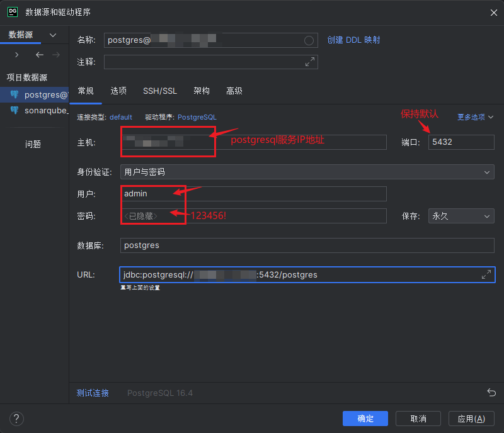Click the 取消 button
504x433 pixels.
418,419
